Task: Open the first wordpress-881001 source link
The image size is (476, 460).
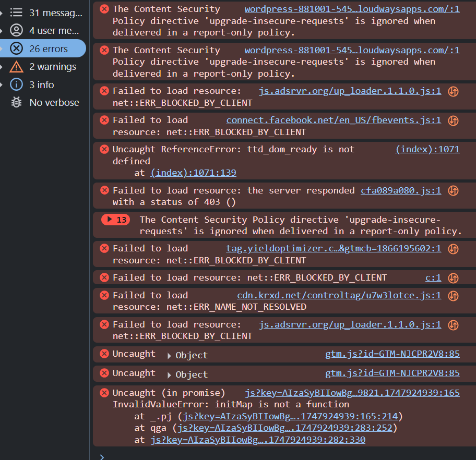Action: [352, 9]
